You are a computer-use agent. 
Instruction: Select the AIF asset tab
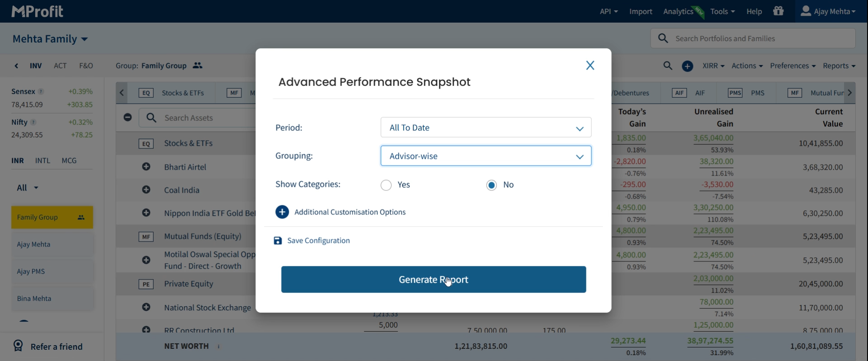(x=689, y=93)
